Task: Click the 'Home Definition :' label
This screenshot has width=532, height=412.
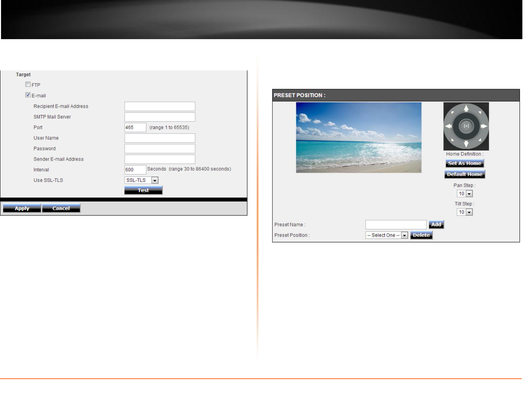Action: [x=465, y=154]
